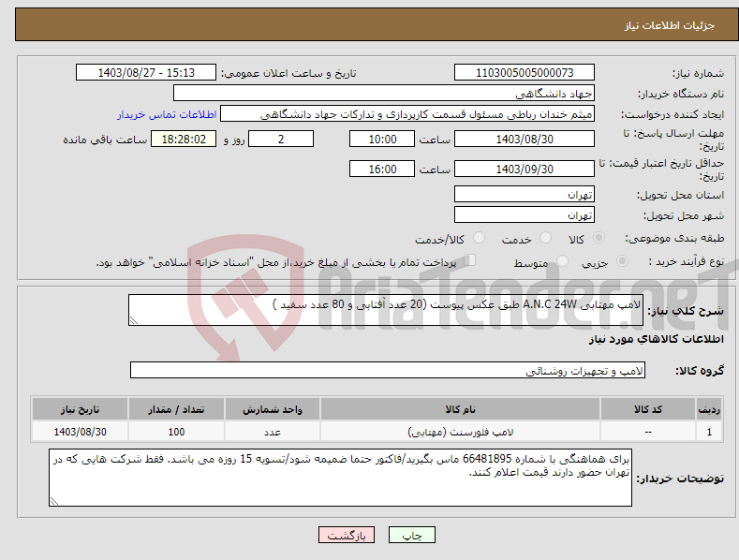Click the table date cell 1403/08/30
Viewport: 739px width, 560px height.
coord(81,432)
